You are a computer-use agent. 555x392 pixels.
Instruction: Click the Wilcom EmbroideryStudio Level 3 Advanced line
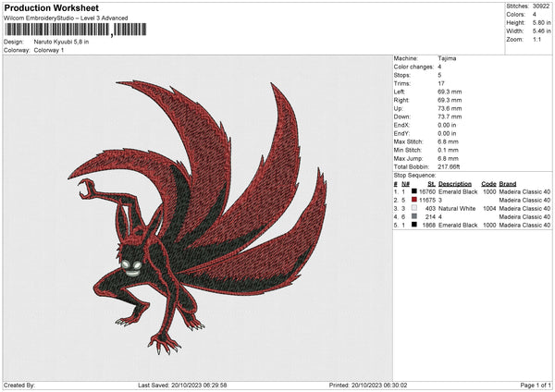tap(66, 18)
